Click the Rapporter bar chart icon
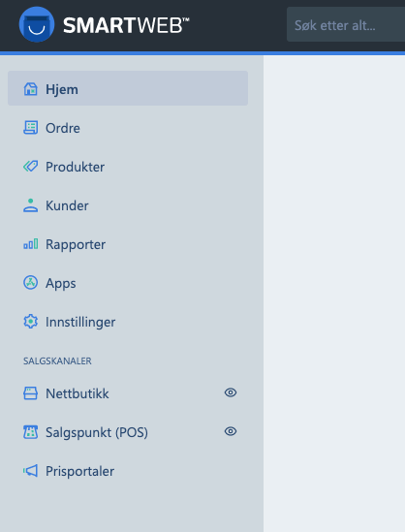The image size is (405, 532). (x=31, y=244)
